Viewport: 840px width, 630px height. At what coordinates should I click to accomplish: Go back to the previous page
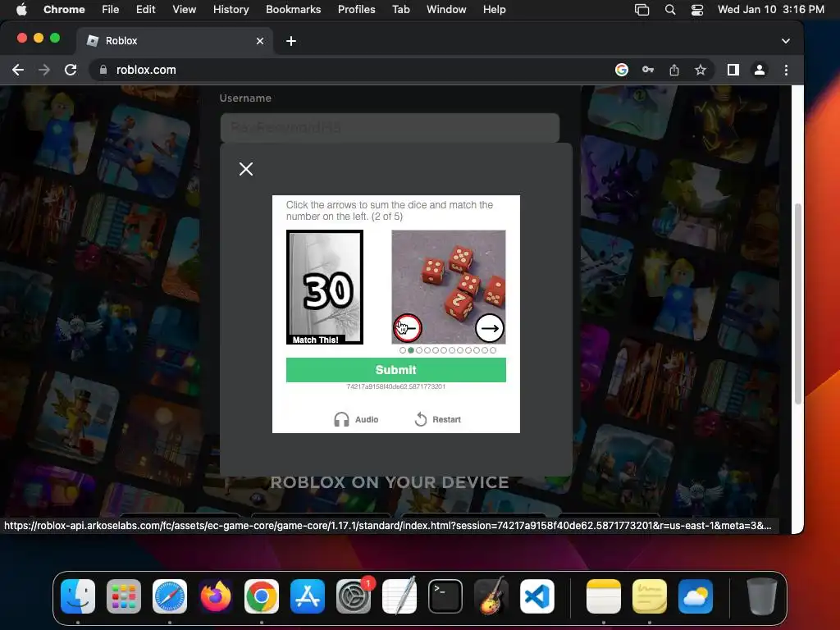[18, 70]
